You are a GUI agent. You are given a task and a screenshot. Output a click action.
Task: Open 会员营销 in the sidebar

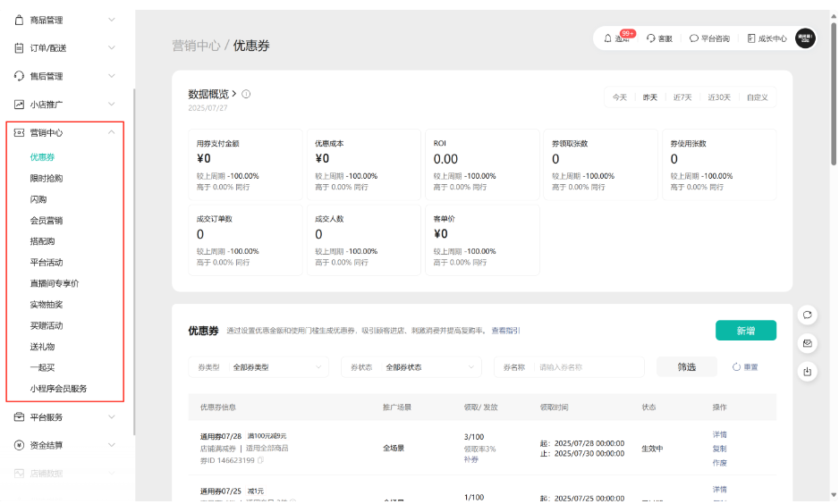(47, 220)
